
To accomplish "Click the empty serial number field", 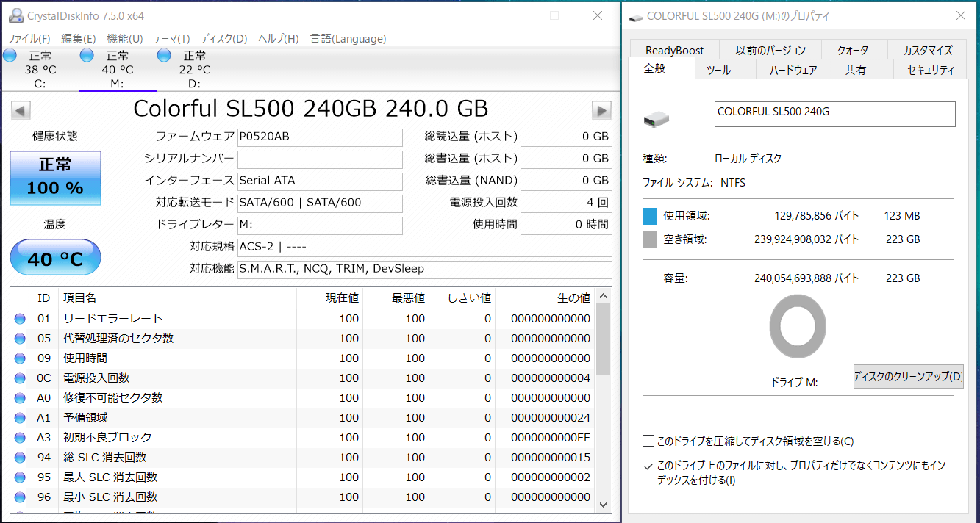I will pyautogui.click(x=320, y=159).
